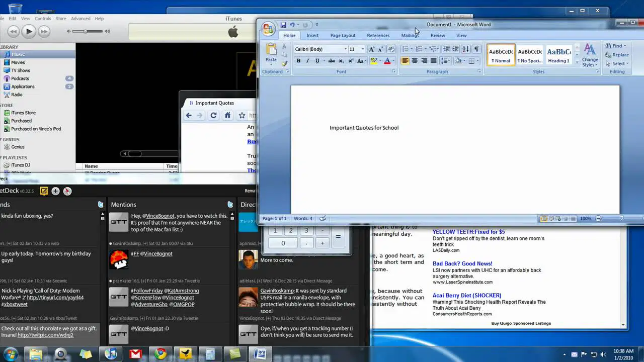Open the Acai Berry Diet (SHOCKER) link

tap(467, 296)
